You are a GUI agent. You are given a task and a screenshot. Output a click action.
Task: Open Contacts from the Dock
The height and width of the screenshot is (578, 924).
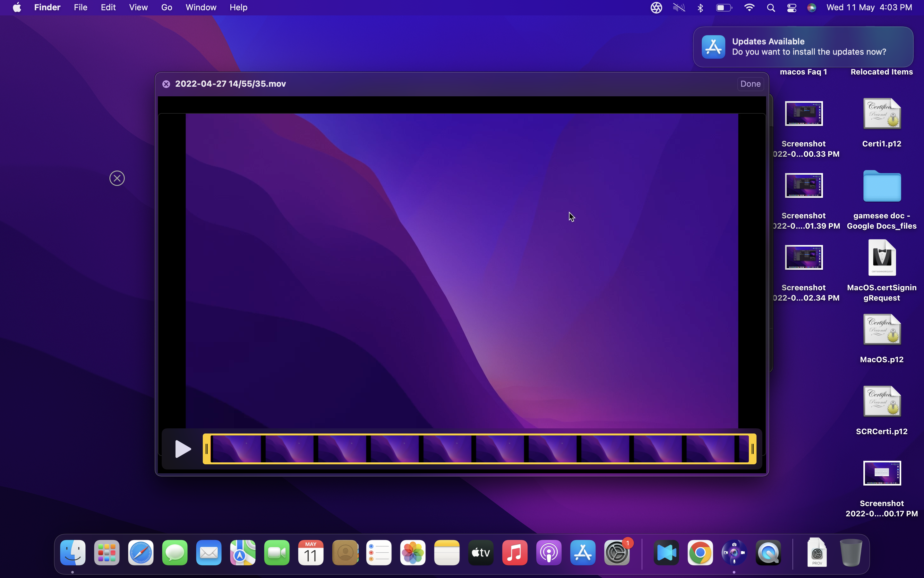pyautogui.click(x=345, y=552)
